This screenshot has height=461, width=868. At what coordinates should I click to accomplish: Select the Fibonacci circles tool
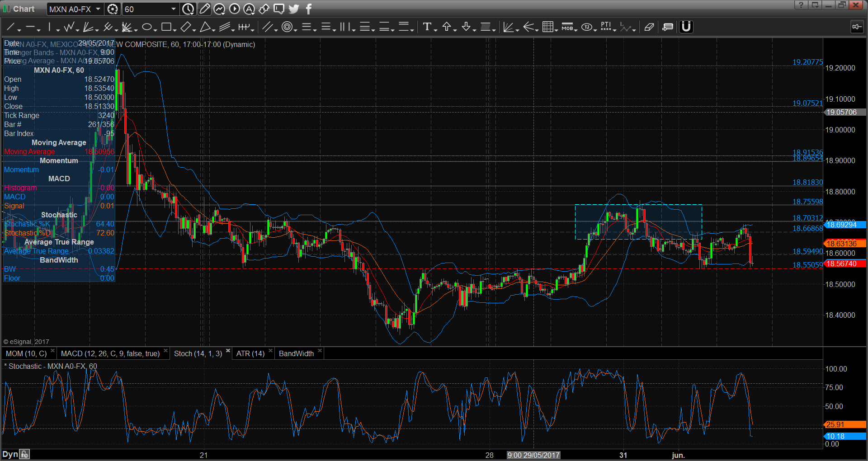[x=287, y=27]
